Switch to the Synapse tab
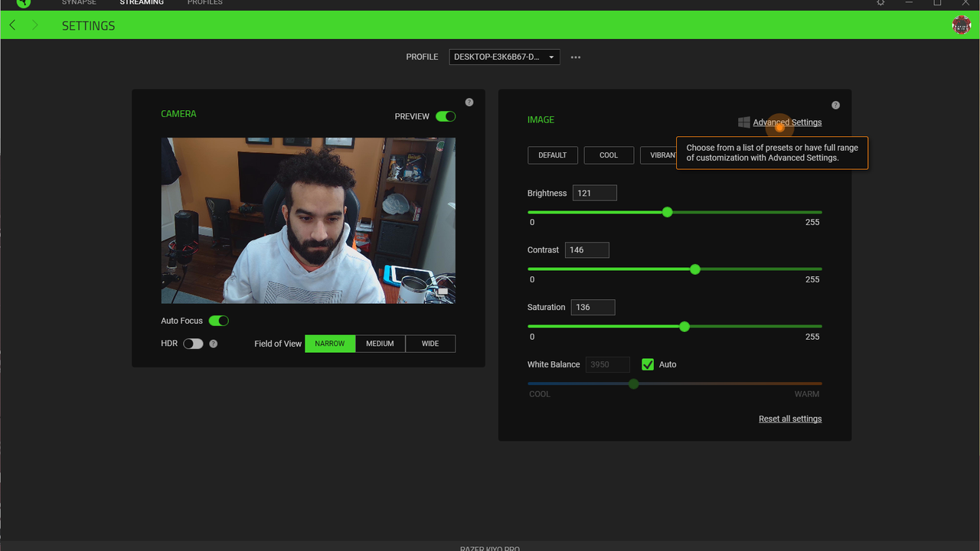The width and height of the screenshot is (980, 551). (x=80, y=3)
